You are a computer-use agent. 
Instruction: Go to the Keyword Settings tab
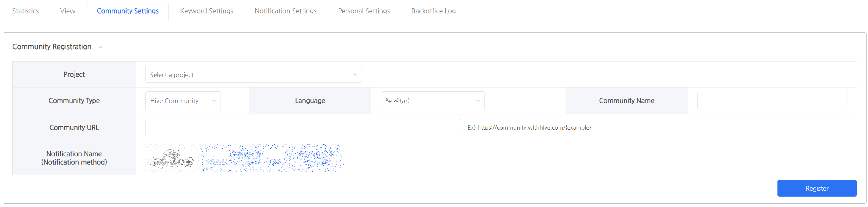click(x=207, y=11)
